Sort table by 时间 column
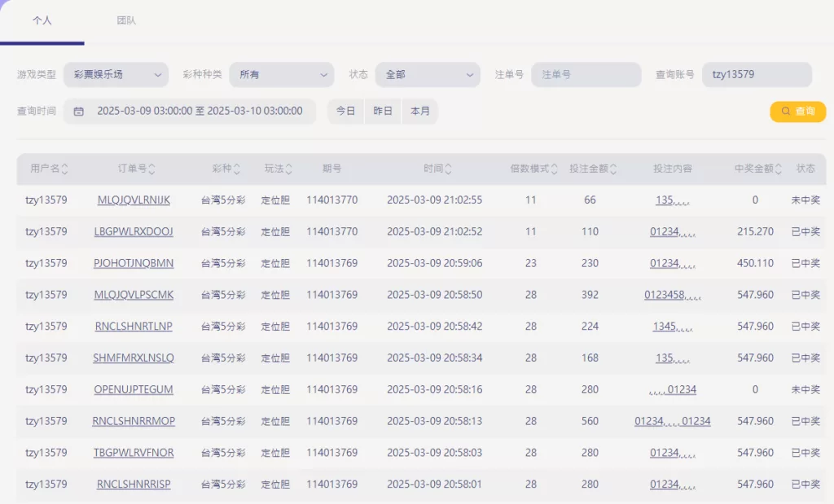This screenshot has height=504, width=834. tap(437, 169)
